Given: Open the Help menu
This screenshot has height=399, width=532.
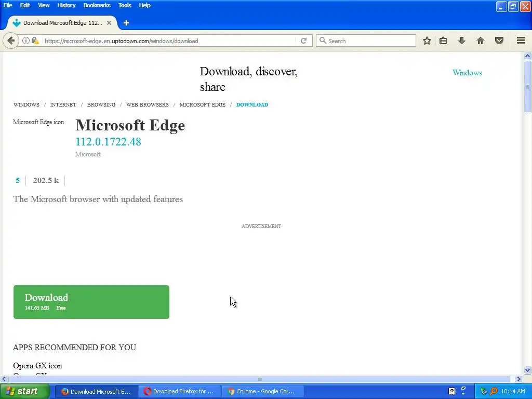Looking at the screenshot, I should tap(144, 5).
